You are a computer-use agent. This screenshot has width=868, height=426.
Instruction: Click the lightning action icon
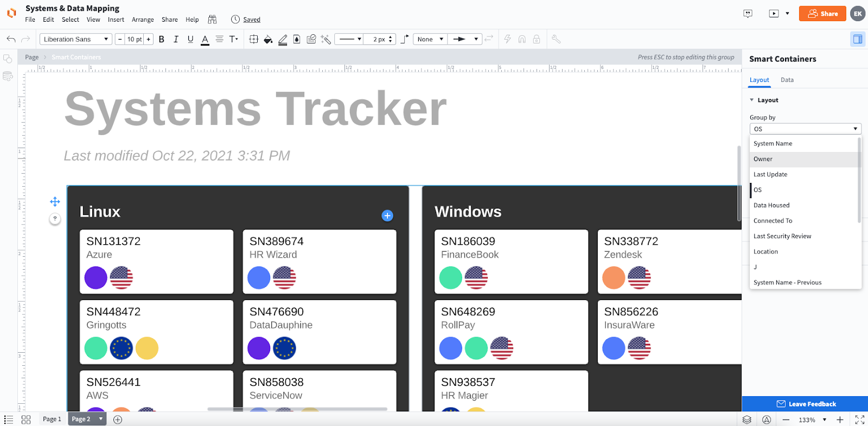pyautogui.click(x=508, y=39)
